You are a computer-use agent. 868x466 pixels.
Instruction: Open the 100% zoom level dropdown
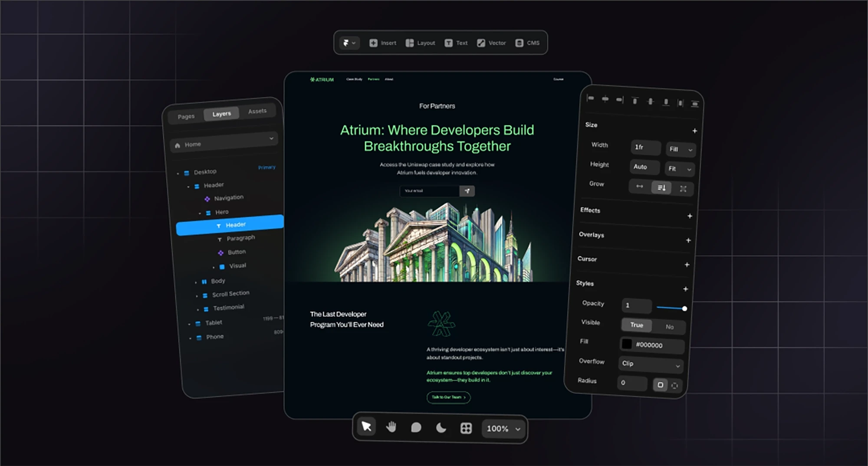click(x=503, y=429)
